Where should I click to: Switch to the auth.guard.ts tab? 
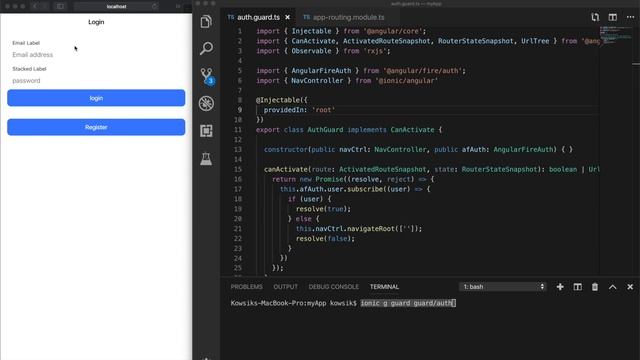tap(258, 17)
